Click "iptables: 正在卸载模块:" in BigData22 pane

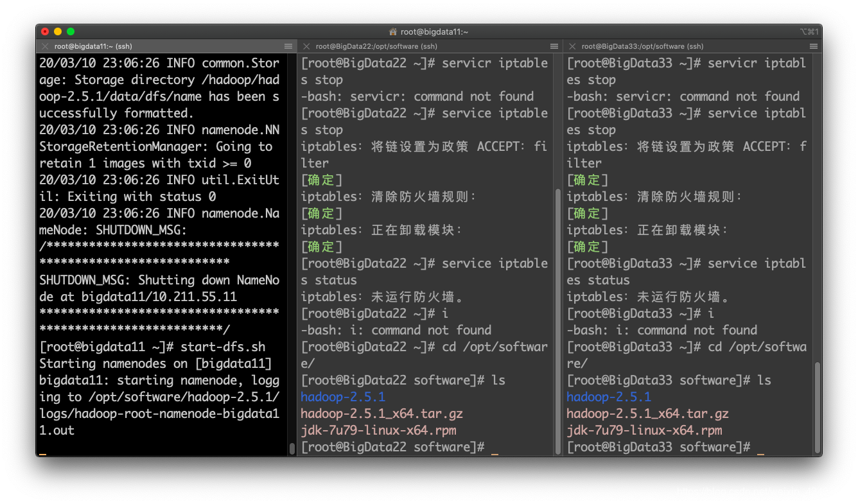(x=382, y=230)
